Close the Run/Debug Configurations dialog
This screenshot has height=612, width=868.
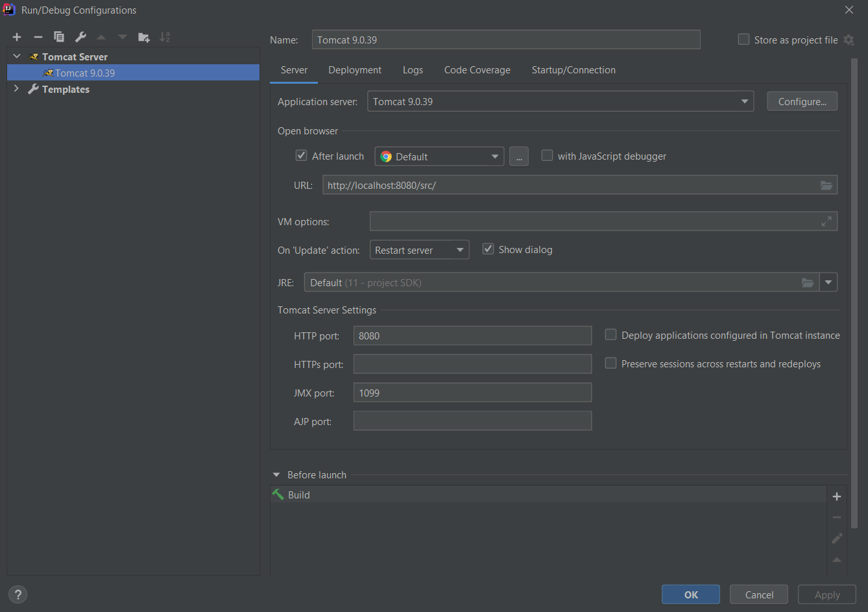[849, 10]
